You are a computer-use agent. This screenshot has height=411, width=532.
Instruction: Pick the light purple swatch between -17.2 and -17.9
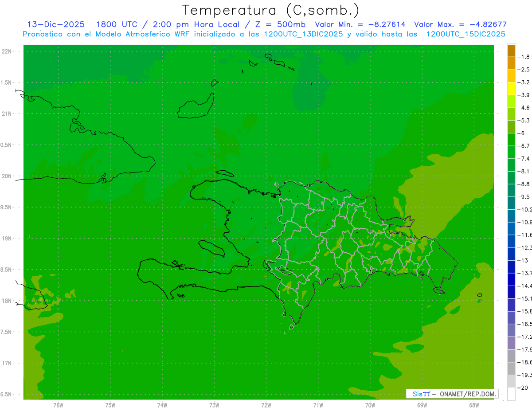click(511, 343)
